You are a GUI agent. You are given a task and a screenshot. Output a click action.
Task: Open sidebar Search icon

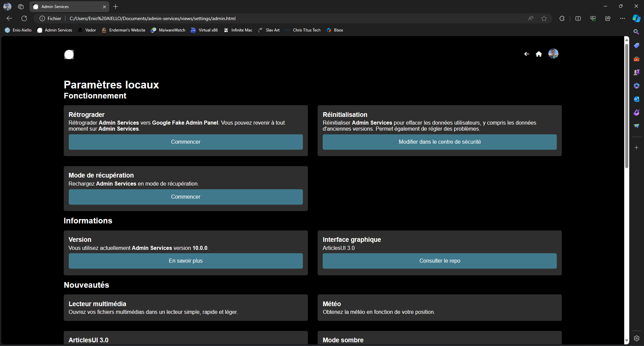tap(636, 32)
